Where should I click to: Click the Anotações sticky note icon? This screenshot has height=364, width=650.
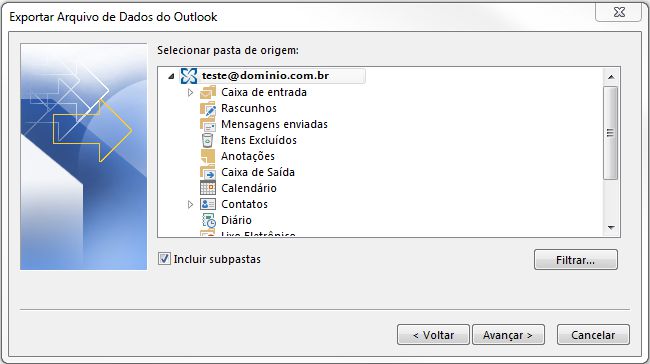pyautogui.click(x=208, y=156)
